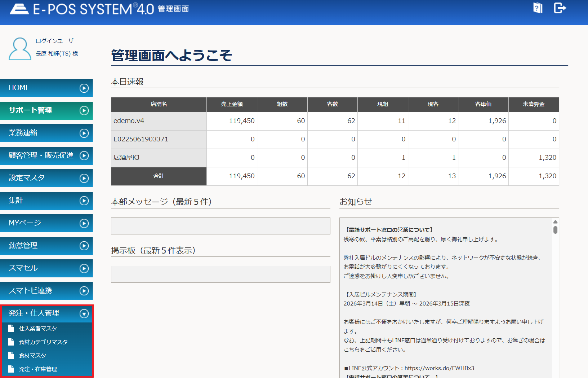Click store name E0225061903371 cell
The height and width of the screenshot is (378, 588).
click(159, 139)
